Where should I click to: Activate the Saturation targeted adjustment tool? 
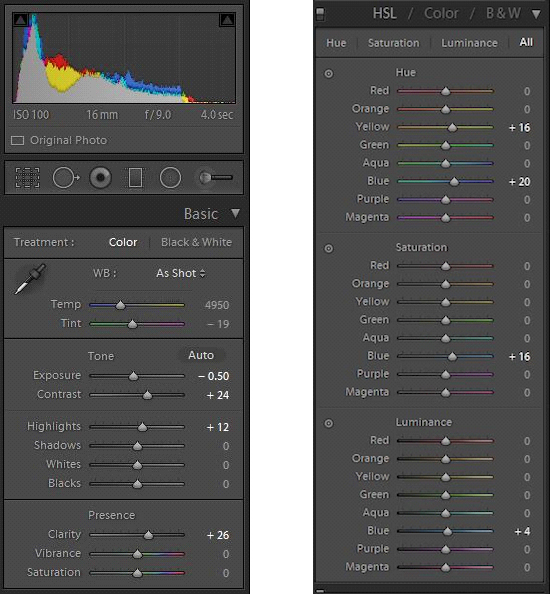(x=329, y=249)
